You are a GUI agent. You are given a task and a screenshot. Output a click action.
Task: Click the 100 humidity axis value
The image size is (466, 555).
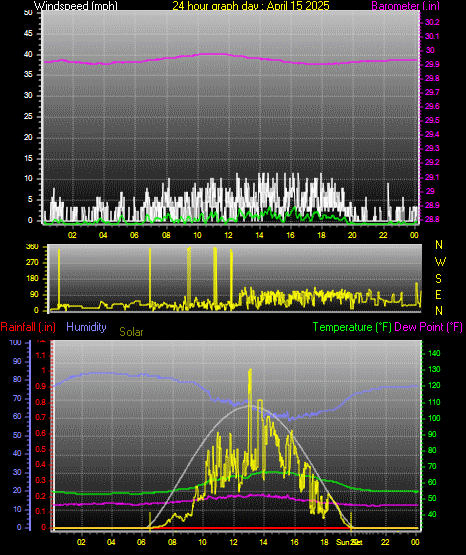point(15,342)
